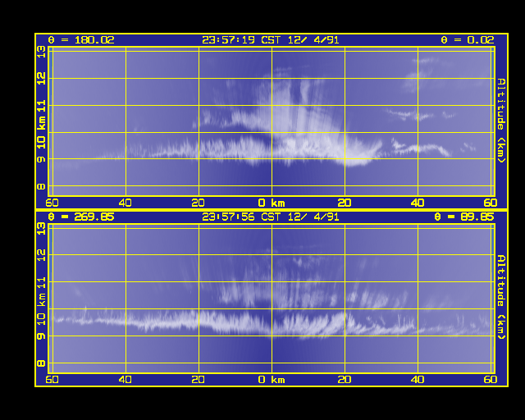Click altitude 12 tick in top panel
Screen dimensions: 525x420
pos(41,79)
